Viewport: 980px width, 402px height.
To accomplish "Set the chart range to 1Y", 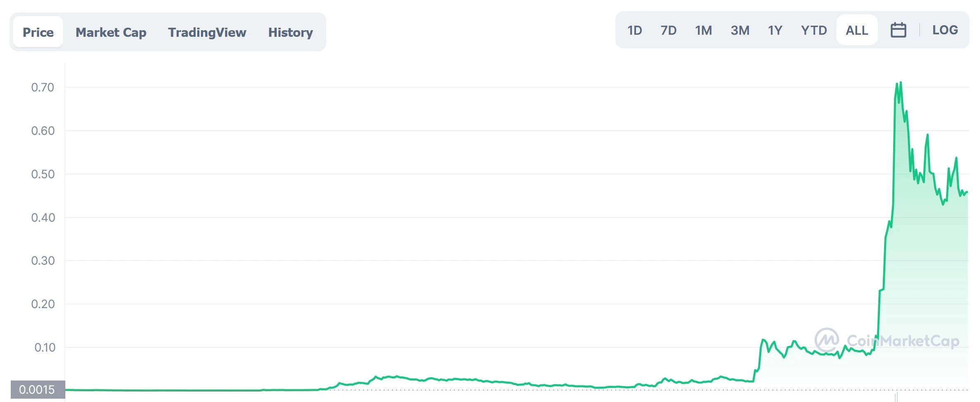I will (x=775, y=30).
